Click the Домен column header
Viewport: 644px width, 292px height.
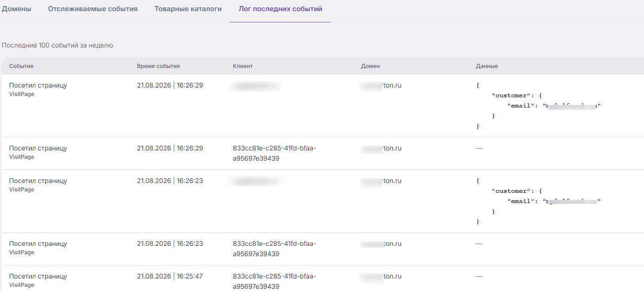click(370, 66)
